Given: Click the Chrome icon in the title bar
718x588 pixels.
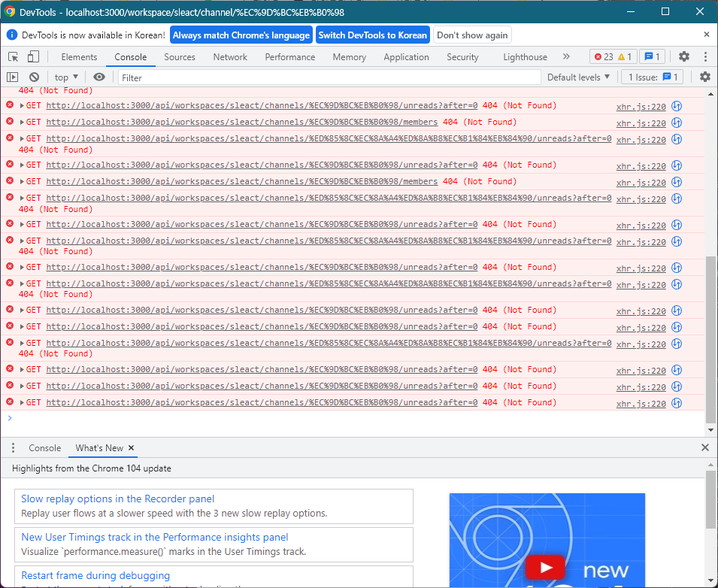Looking at the screenshot, I should pos(10,11).
